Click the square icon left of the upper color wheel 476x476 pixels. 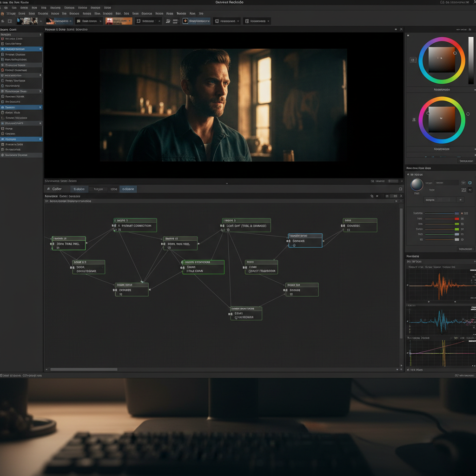coord(413,60)
